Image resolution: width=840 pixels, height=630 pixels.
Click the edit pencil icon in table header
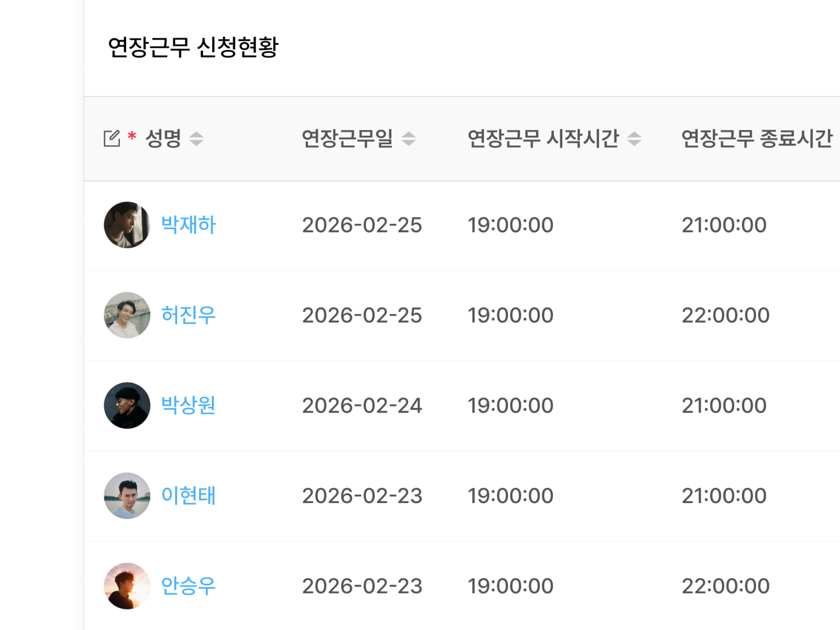click(x=112, y=138)
